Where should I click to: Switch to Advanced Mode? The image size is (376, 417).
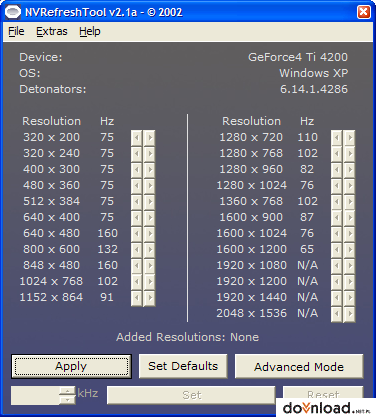coord(299,366)
